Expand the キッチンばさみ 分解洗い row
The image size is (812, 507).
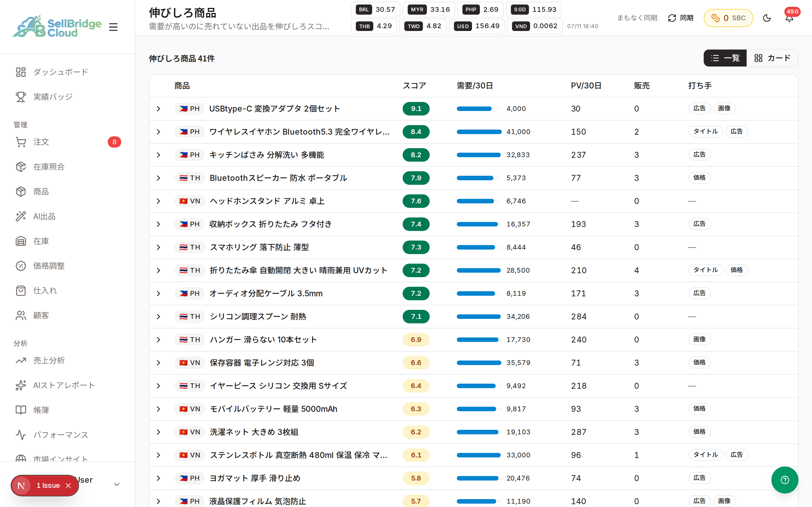pos(158,155)
